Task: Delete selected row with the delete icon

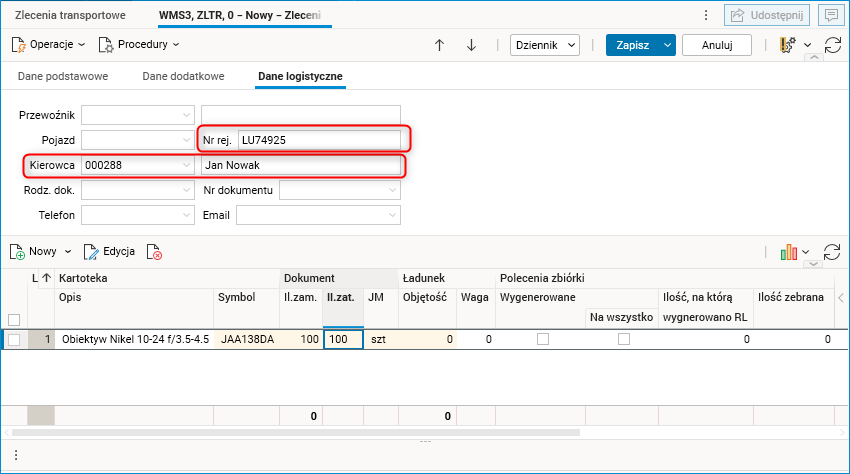Action: (154, 252)
